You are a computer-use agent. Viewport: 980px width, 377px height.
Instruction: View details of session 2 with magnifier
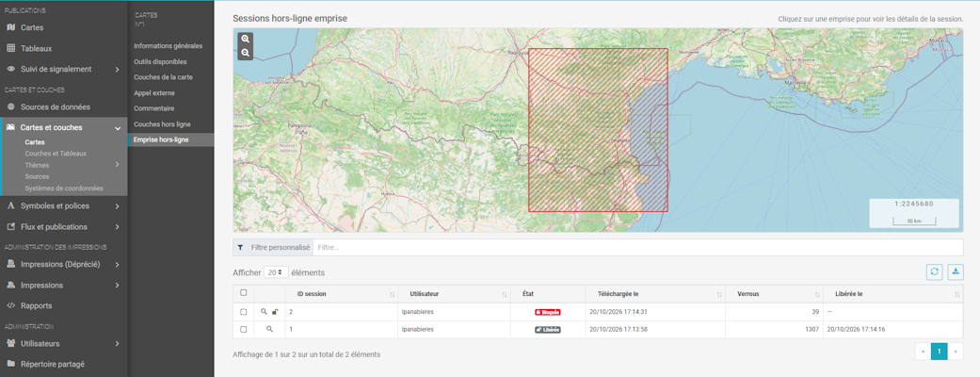pyautogui.click(x=265, y=311)
